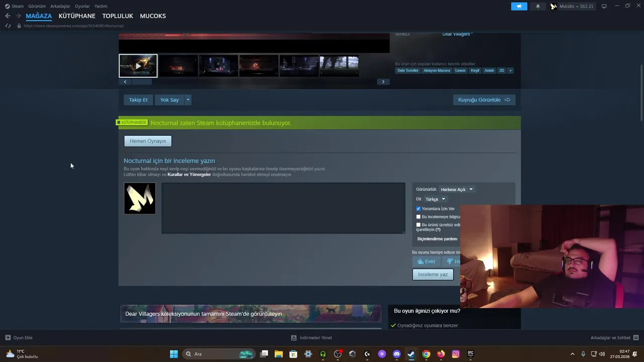This screenshot has height=362, width=644.
Task: Switch to Big Picture mode monitor icon
Action: coord(604,6)
